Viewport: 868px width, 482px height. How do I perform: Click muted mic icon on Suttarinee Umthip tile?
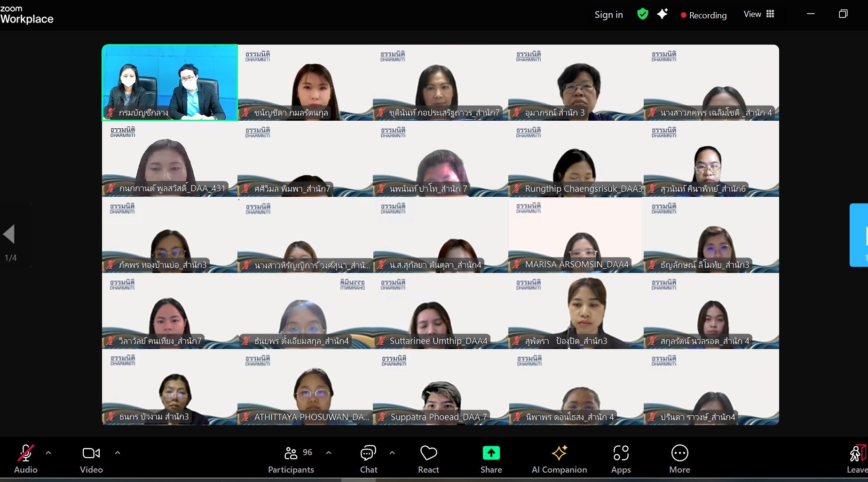(x=381, y=341)
